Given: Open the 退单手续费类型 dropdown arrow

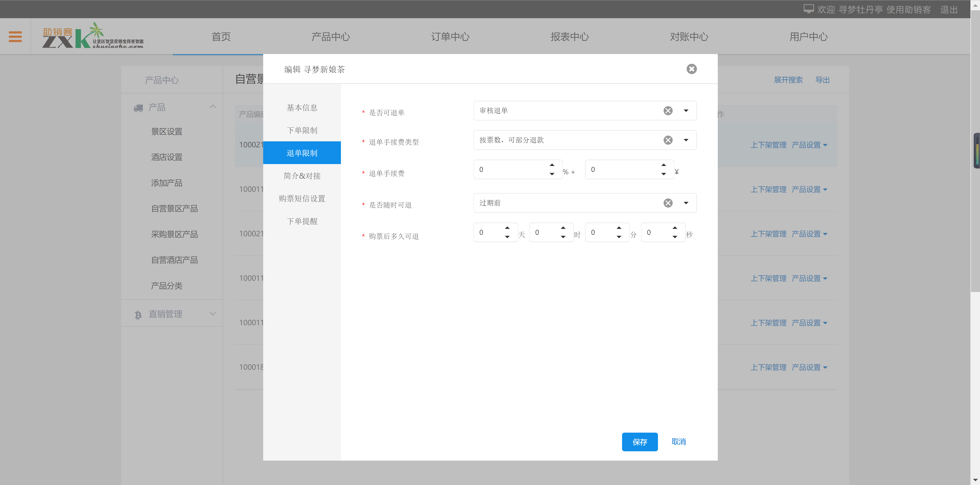Looking at the screenshot, I should (685, 140).
